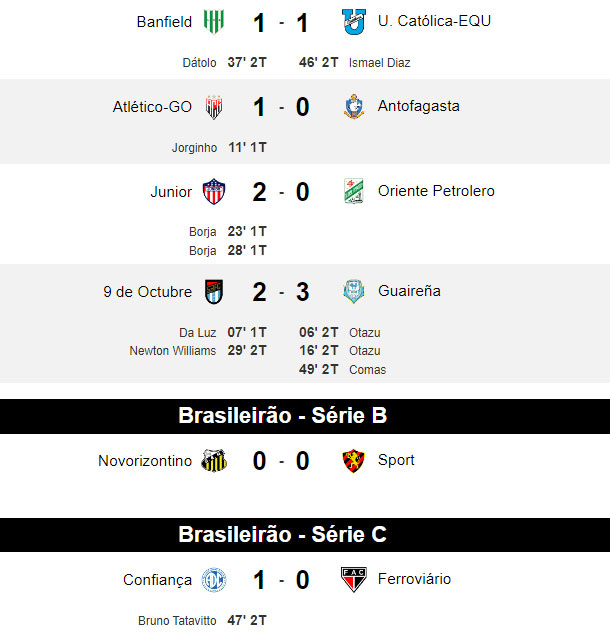The height and width of the screenshot is (633, 610).
Task: Click the Guaireña team crest
Action: pos(354,291)
